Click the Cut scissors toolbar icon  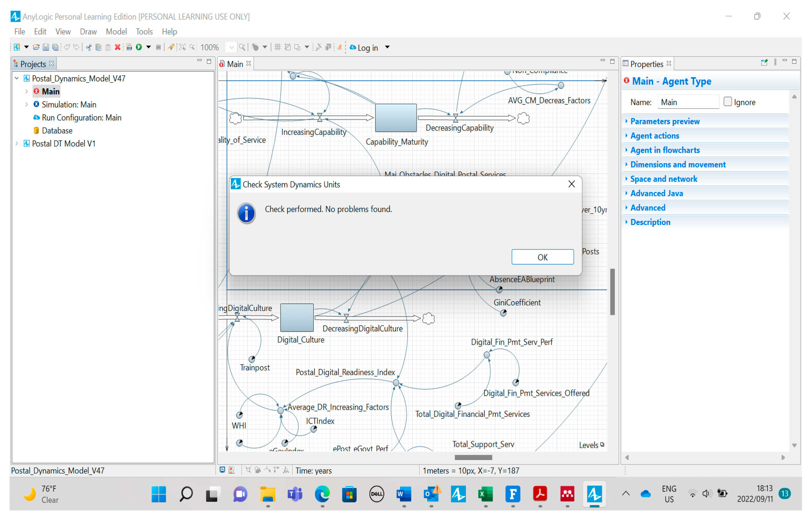click(89, 47)
